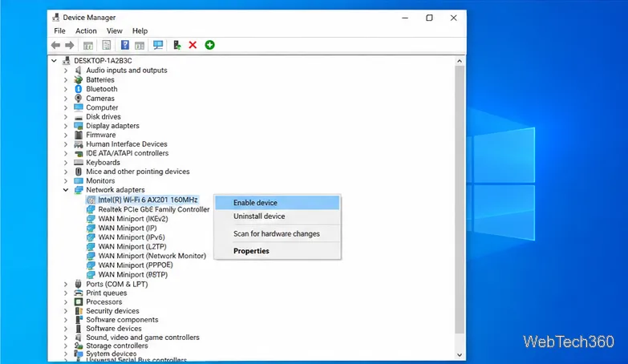This screenshot has height=364, width=628.
Task: Click the Keyboards category icon
Action: point(79,162)
